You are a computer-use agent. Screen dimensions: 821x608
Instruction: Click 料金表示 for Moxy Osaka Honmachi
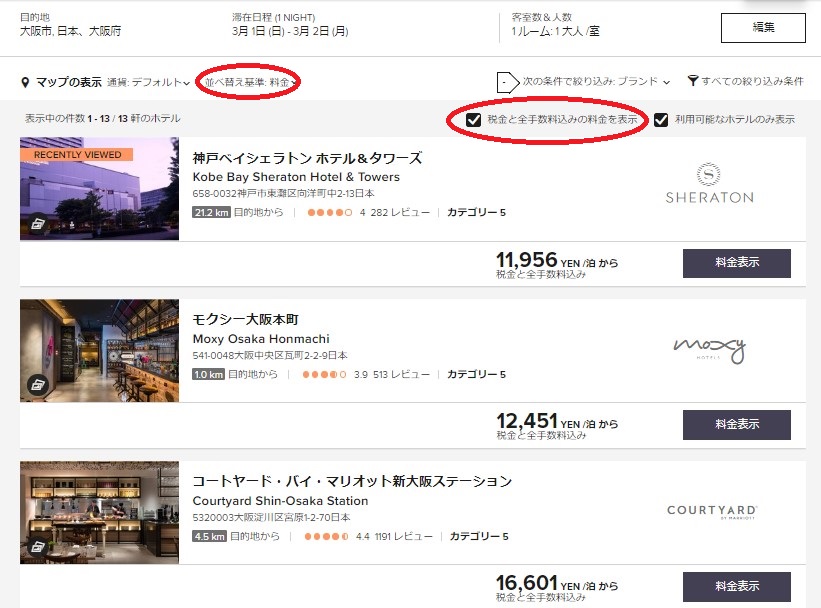[x=737, y=425]
